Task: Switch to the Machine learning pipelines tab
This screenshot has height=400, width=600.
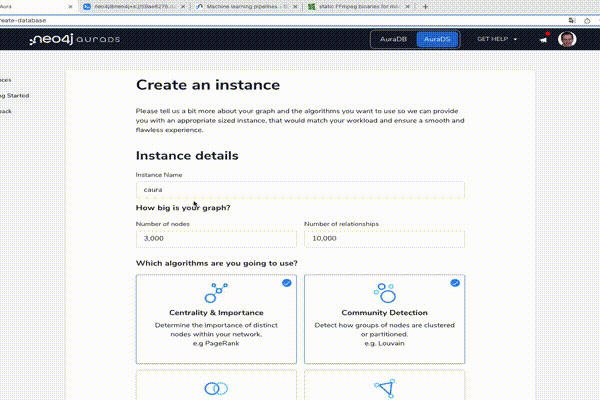Action: tap(245, 7)
